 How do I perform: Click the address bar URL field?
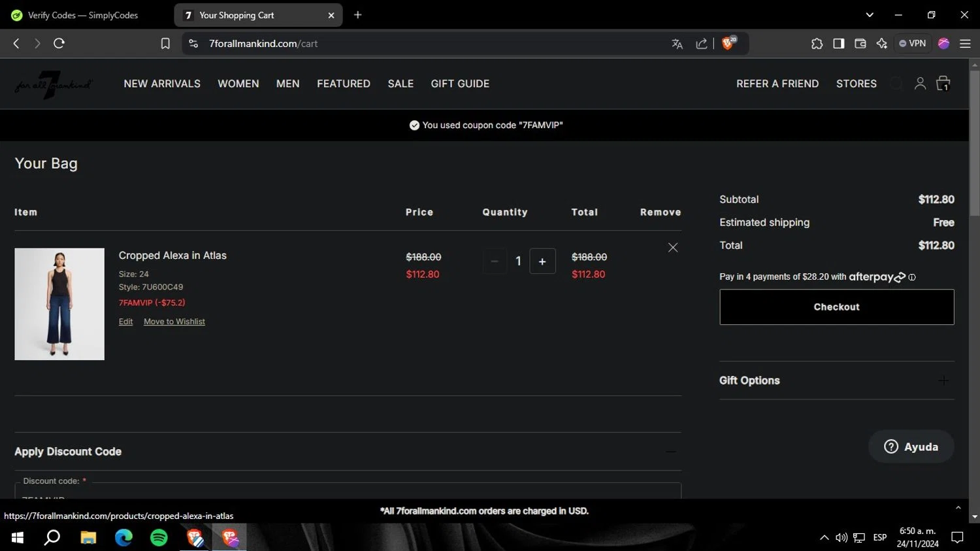[x=431, y=44]
